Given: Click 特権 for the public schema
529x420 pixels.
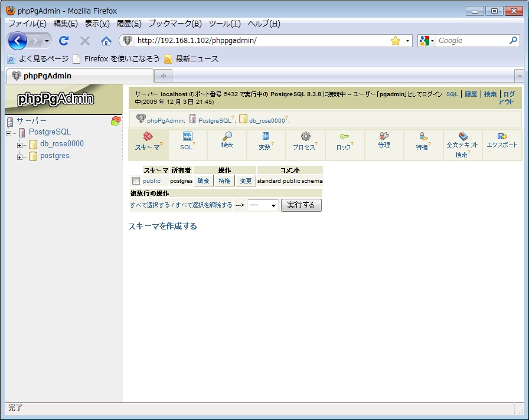Looking at the screenshot, I should pyautogui.click(x=225, y=181).
